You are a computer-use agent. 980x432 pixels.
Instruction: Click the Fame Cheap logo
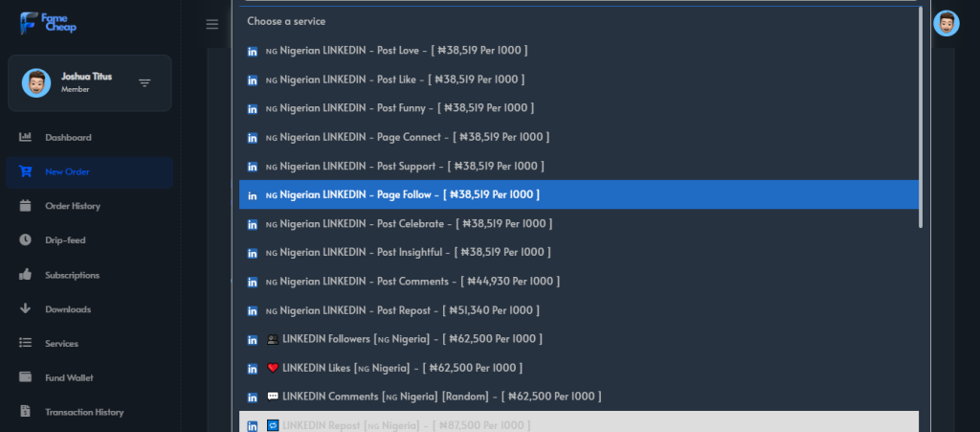coord(48,23)
